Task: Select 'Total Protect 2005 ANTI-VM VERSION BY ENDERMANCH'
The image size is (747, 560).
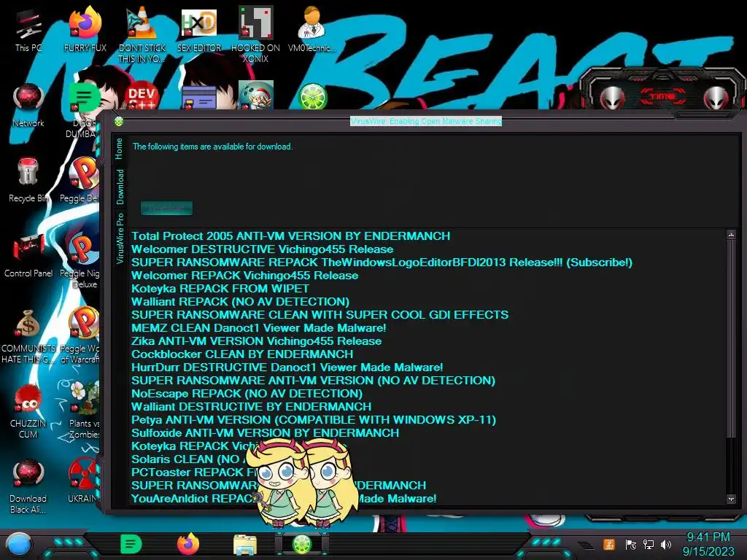Action: [290, 236]
